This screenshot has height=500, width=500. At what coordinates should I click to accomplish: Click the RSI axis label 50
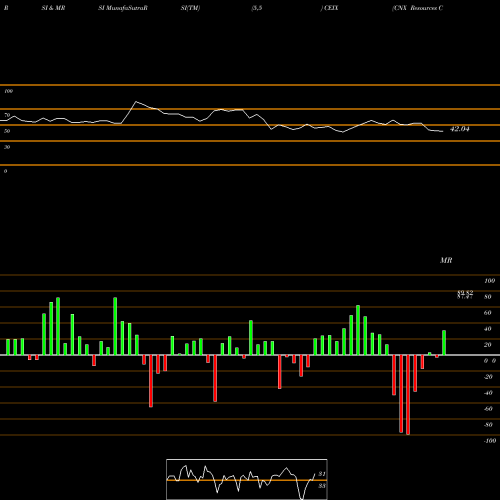tap(7, 131)
